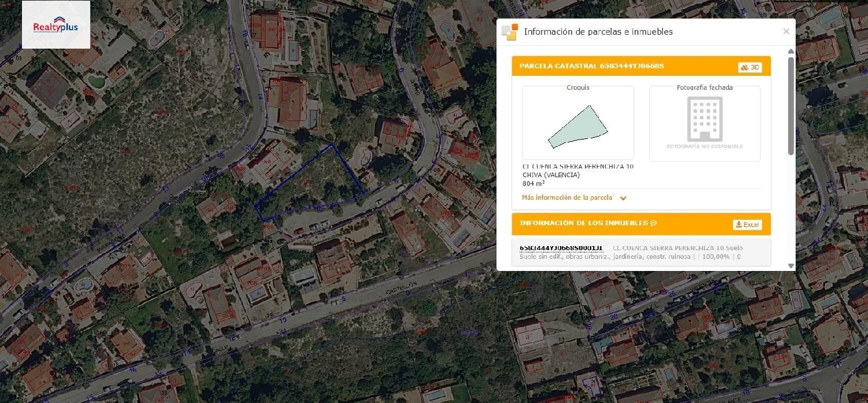Click the facade photo placeholder building icon
868x403 pixels.
pos(704,119)
